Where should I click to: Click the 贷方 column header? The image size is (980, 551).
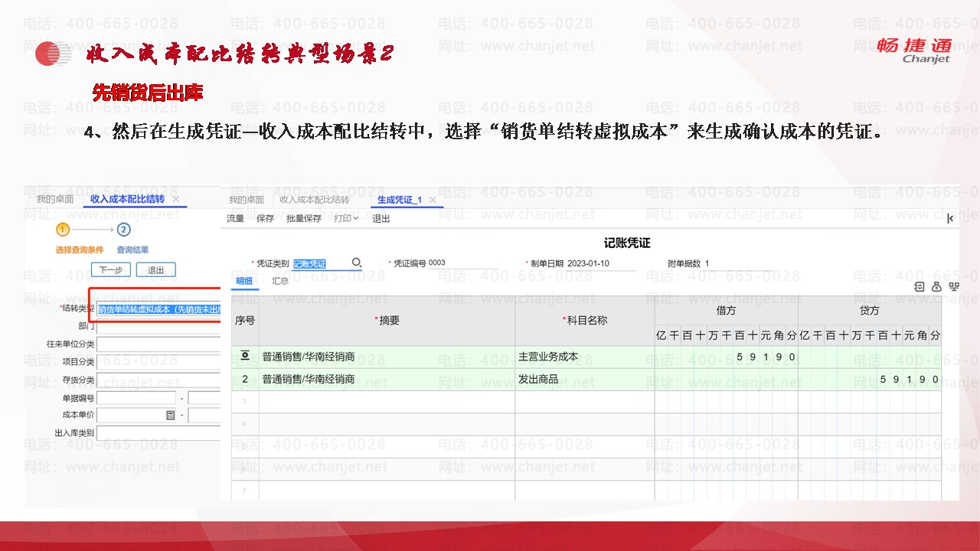(870, 311)
